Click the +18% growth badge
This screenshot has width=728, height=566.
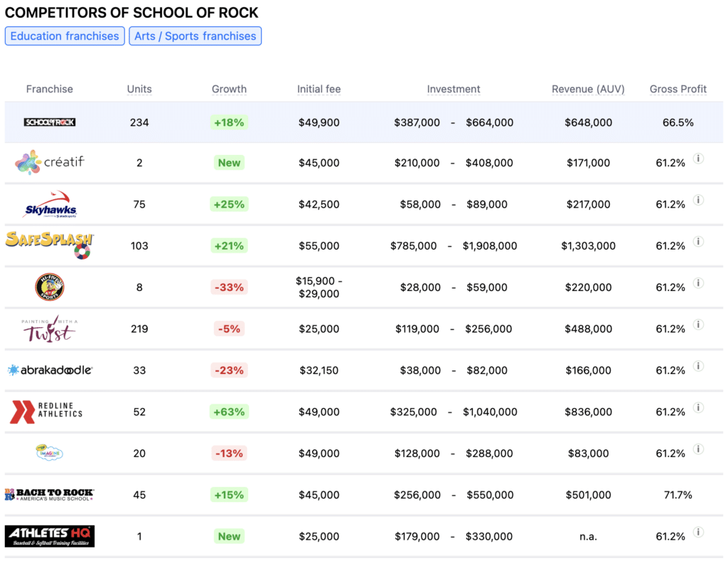230,122
